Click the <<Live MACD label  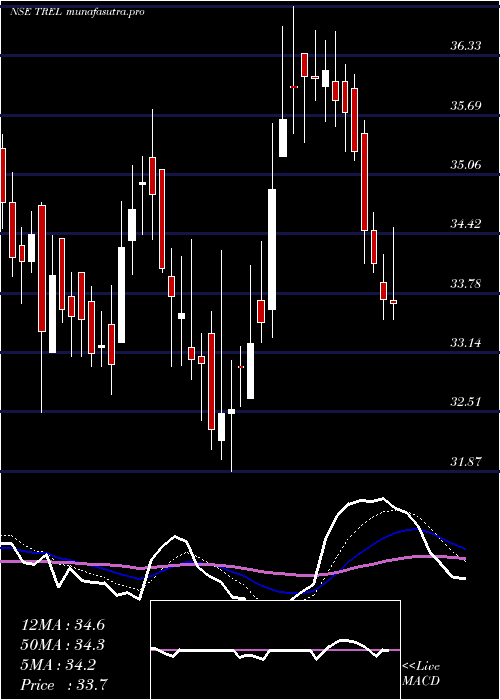(421, 674)
